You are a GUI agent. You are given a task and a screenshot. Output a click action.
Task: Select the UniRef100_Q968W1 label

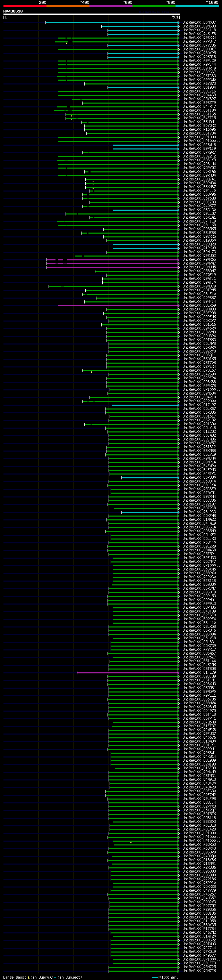[199, 753]
